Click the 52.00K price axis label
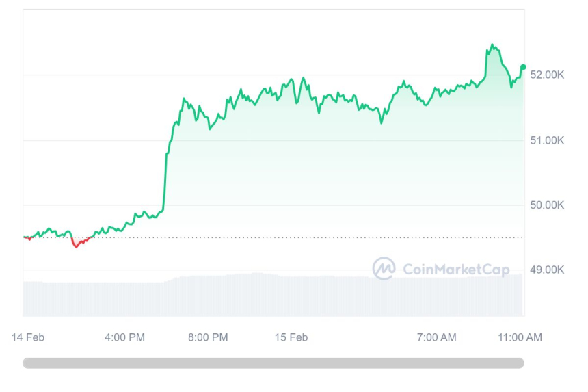The image size is (588, 392). coord(547,75)
